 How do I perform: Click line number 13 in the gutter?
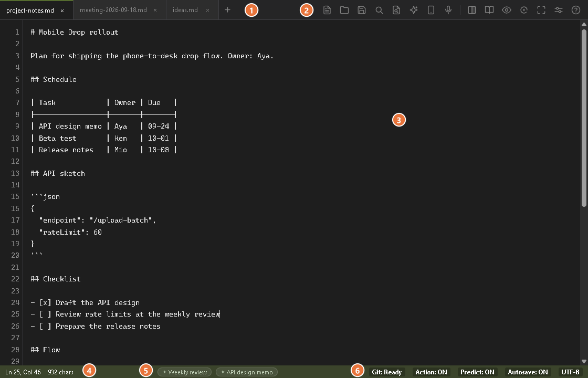pyautogui.click(x=15, y=173)
